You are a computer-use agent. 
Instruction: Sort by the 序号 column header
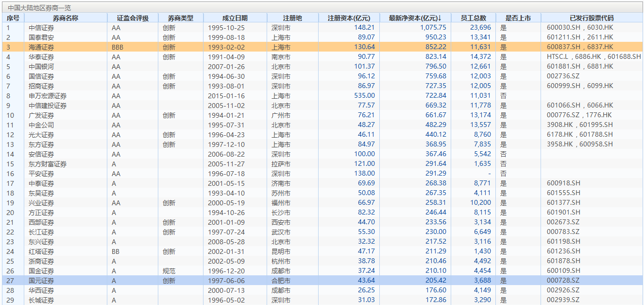click(13, 18)
